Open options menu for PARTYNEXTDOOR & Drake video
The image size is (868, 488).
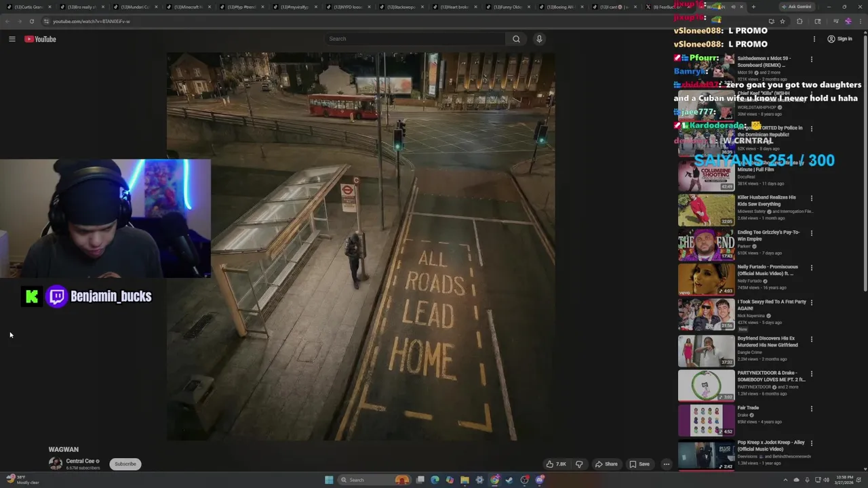811,374
